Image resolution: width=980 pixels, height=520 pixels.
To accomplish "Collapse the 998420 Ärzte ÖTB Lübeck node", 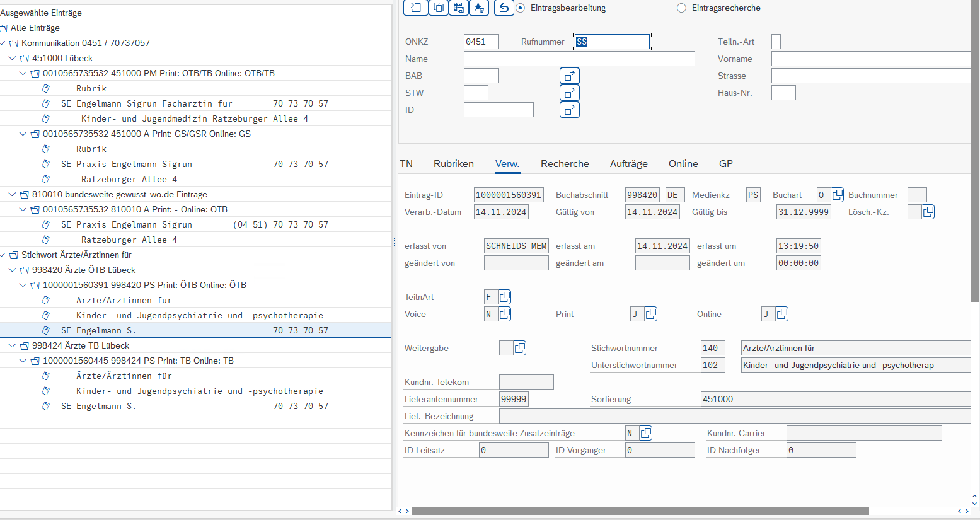I will point(12,270).
